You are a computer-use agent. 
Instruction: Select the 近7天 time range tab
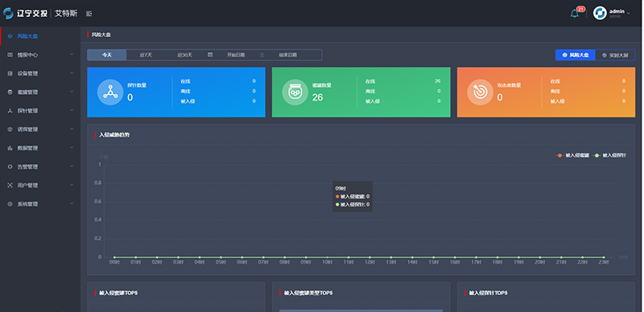point(146,55)
